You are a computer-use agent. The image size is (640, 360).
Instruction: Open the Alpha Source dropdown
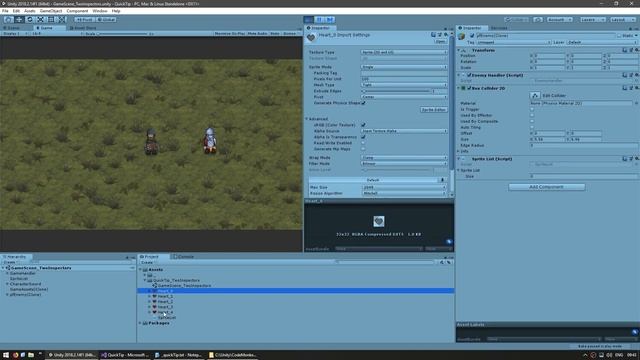tap(404, 131)
